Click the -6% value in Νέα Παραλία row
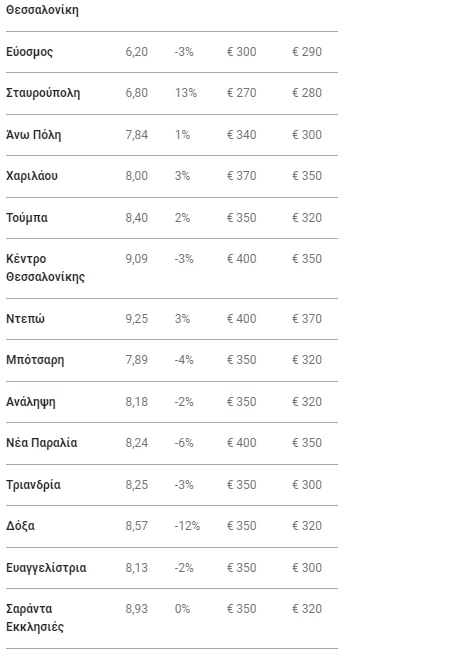452x658 pixels. [x=184, y=443]
